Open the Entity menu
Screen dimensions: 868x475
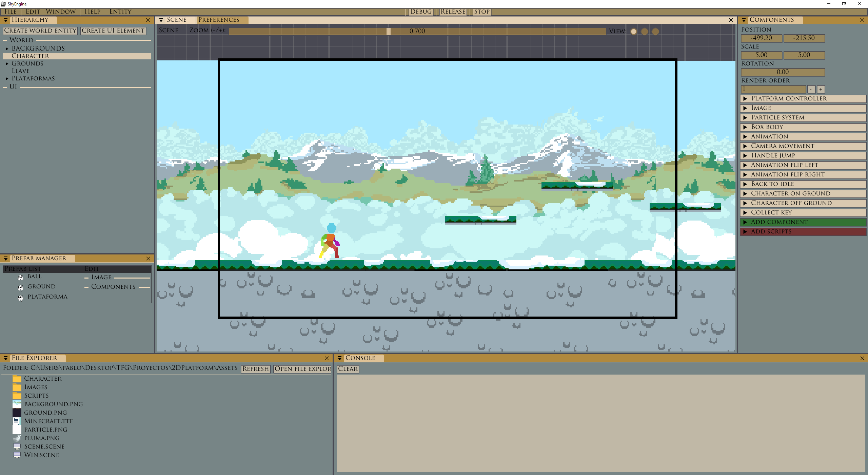120,12
